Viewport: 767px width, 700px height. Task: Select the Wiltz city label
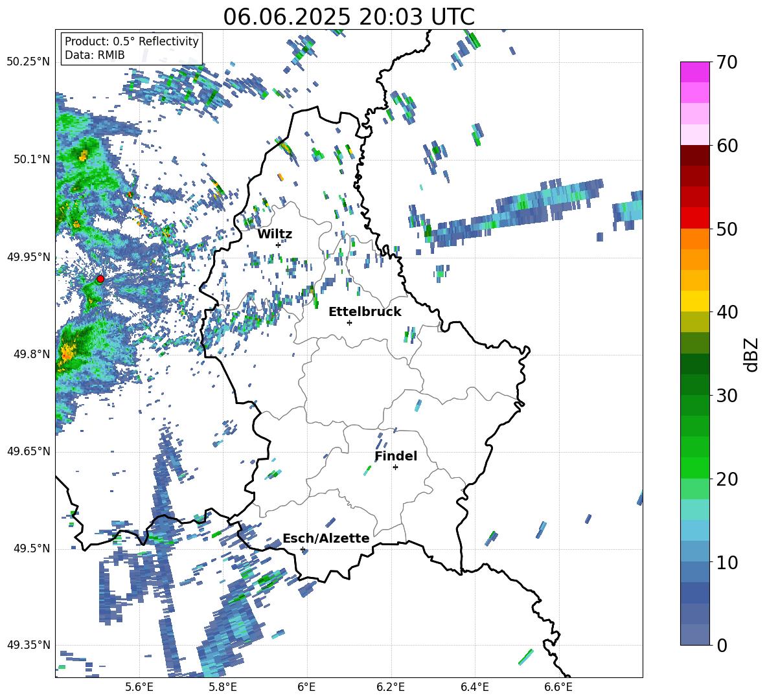click(275, 234)
